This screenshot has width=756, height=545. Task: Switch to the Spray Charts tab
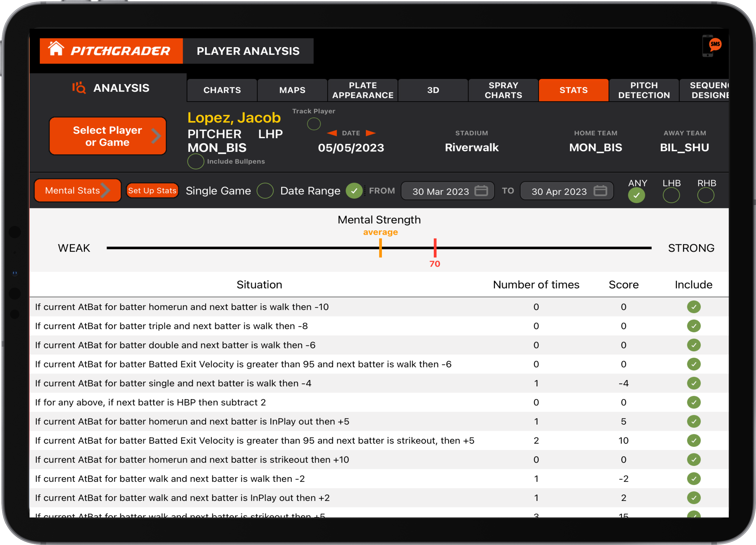(x=503, y=90)
